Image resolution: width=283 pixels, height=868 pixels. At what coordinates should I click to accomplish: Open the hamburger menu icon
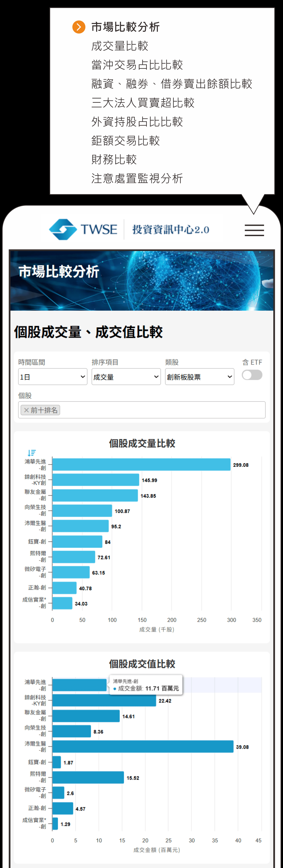[254, 230]
